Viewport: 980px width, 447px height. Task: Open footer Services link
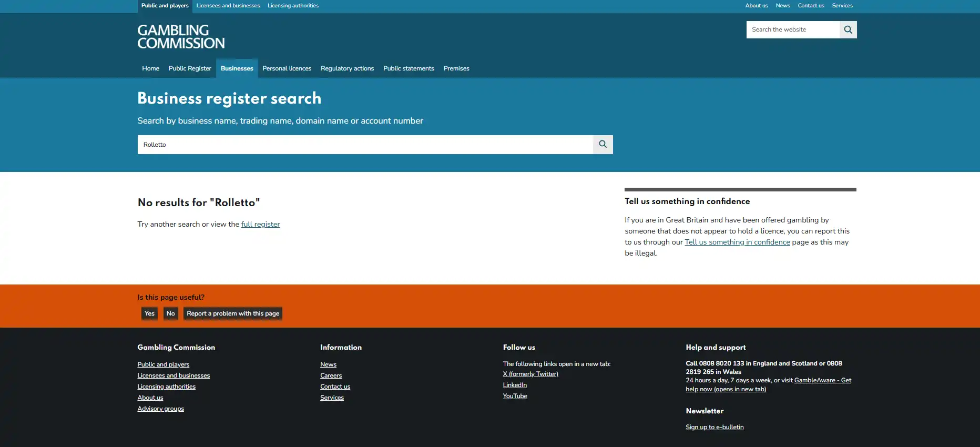pos(332,398)
